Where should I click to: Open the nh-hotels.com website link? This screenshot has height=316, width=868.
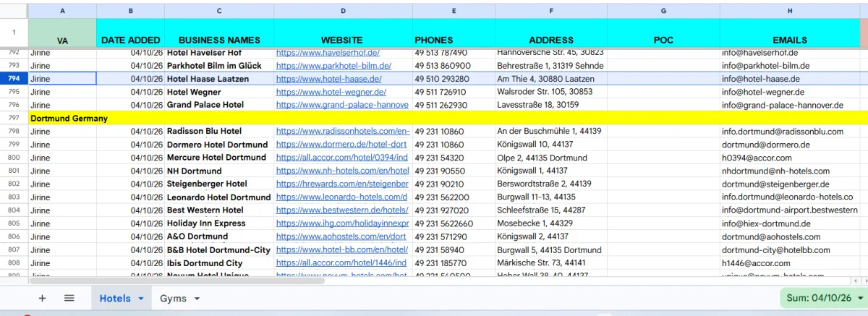pyautogui.click(x=343, y=171)
